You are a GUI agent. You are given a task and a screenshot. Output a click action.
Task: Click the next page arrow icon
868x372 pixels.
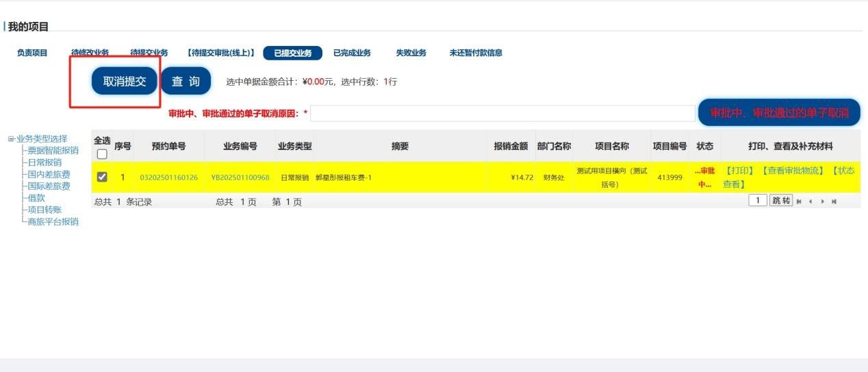[x=822, y=201]
